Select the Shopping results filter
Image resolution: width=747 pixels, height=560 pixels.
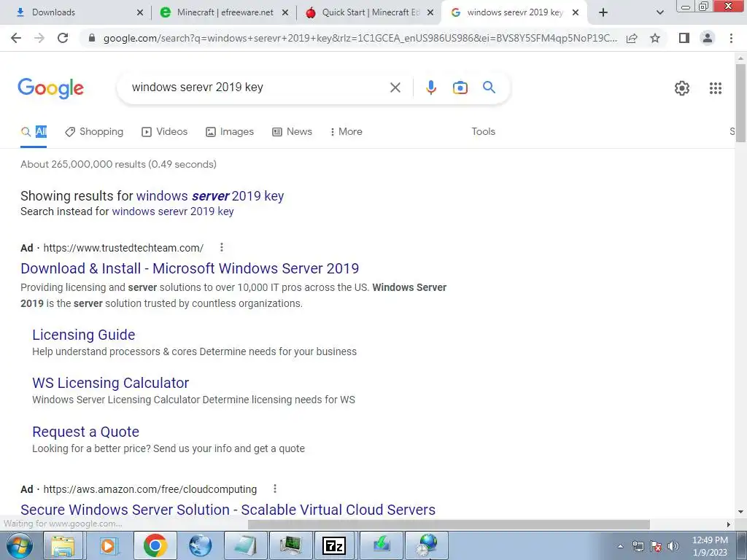click(x=94, y=132)
